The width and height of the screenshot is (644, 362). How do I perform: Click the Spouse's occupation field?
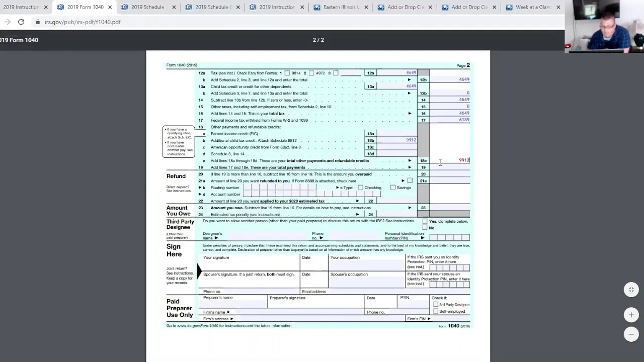pos(367,283)
